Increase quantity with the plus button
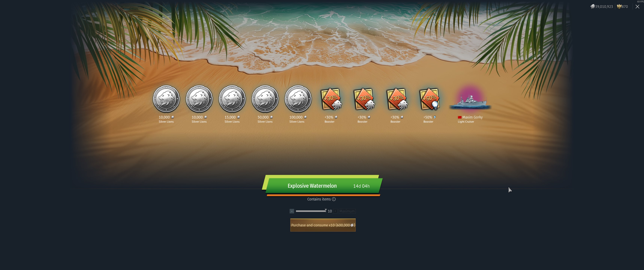644x270 pixels. [x=335, y=211]
